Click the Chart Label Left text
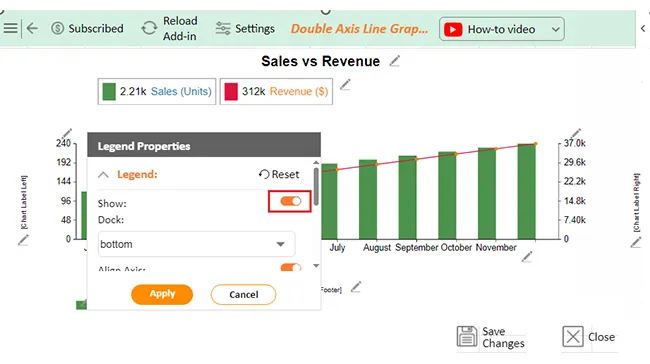 [24, 203]
